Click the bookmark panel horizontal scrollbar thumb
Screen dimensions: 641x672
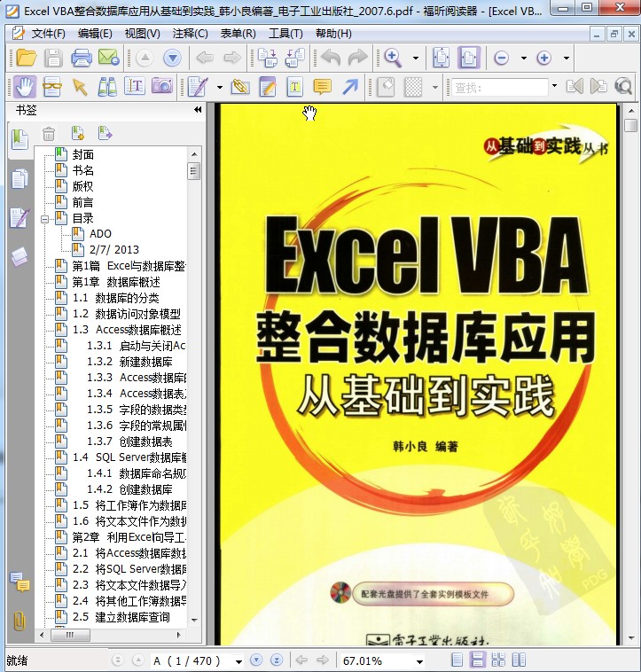[x=70, y=635]
